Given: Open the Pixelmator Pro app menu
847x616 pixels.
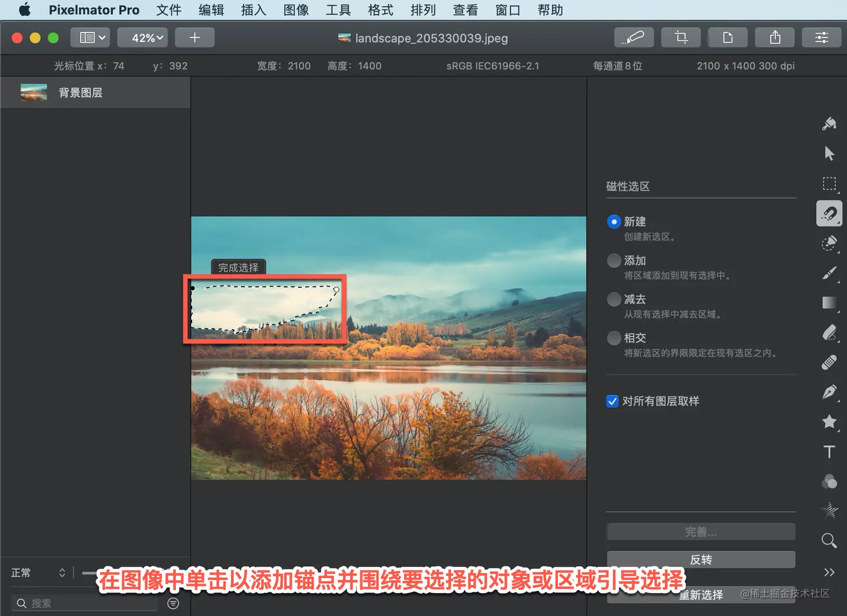Looking at the screenshot, I should point(94,10).
